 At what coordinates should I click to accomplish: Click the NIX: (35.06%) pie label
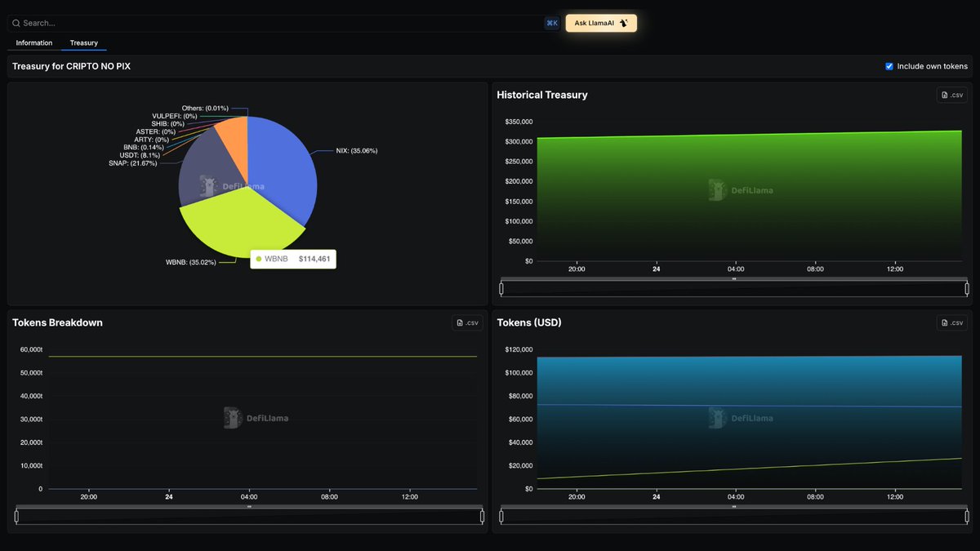[357, 150]
